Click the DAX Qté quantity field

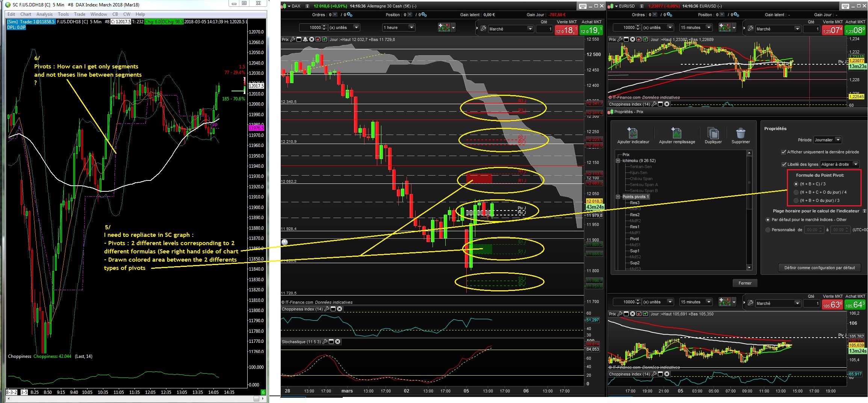coord(544,29)
